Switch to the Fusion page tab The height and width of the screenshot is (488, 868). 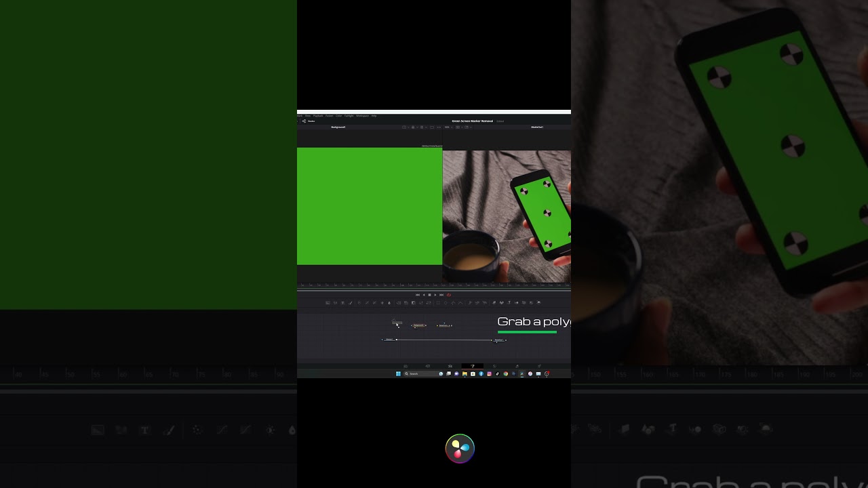[x=473, y=366]
